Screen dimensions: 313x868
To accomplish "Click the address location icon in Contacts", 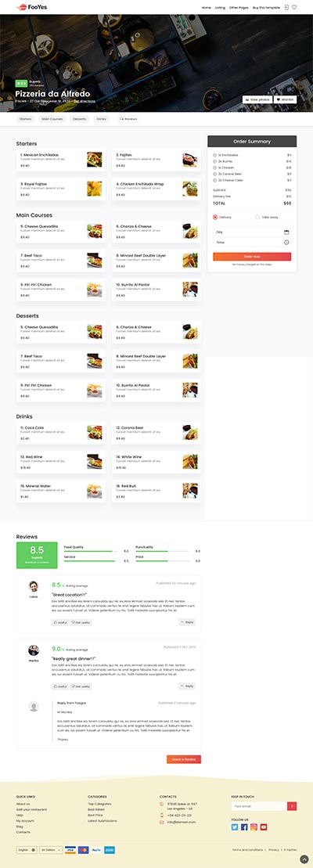I will [x=161, y=804].
